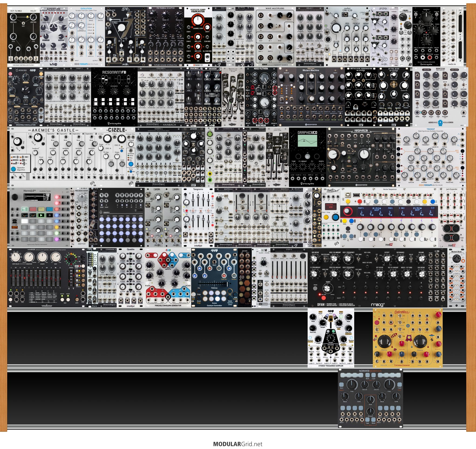Screen dimensions: 476x449
Task: Select the Resonant FB module
Action: (x=114, y=97)
